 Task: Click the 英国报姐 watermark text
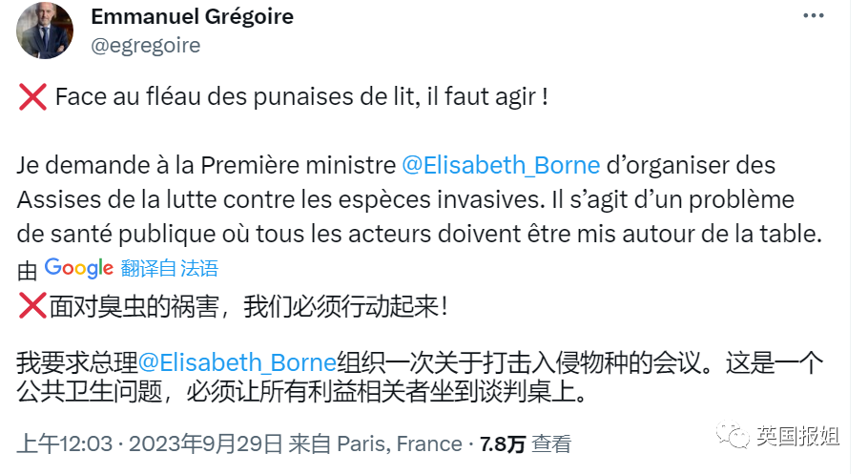797,437
